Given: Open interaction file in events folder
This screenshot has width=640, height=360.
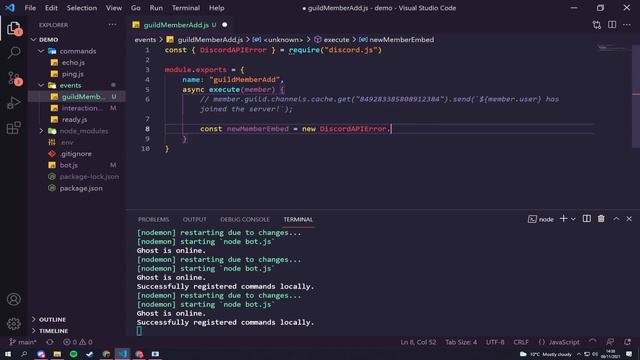Looking at the screenshot, I should coord(77,108).
